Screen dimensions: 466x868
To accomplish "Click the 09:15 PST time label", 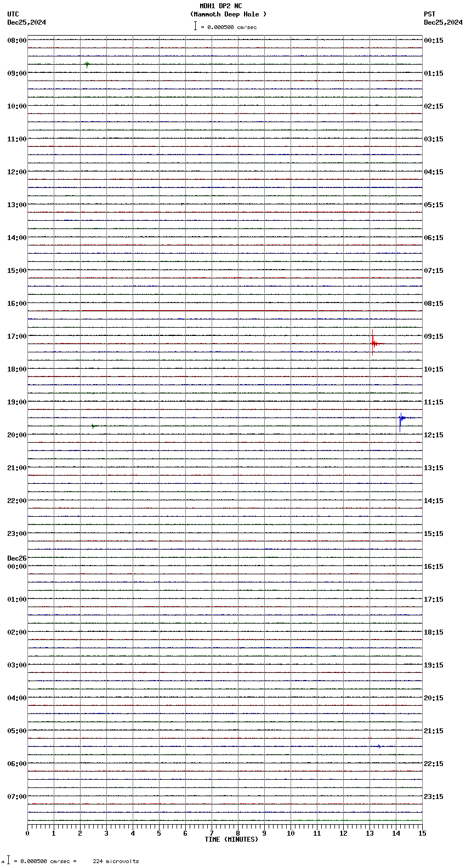I will (x=434, y=336).
